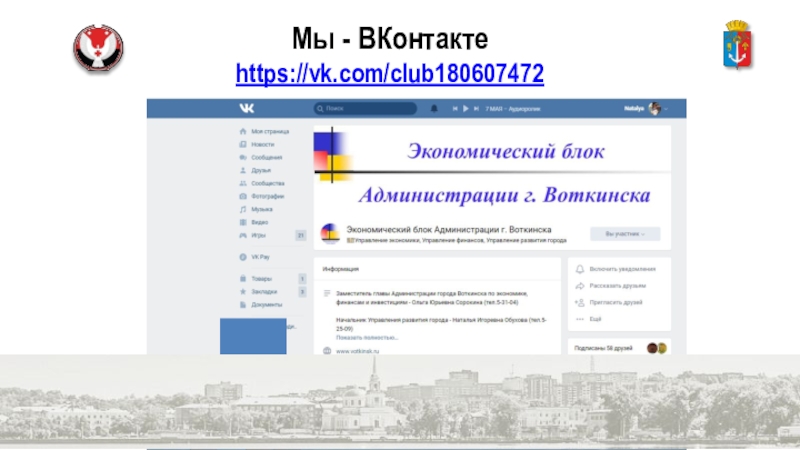Click the note icon beside Музыка

tap(243, 209)
